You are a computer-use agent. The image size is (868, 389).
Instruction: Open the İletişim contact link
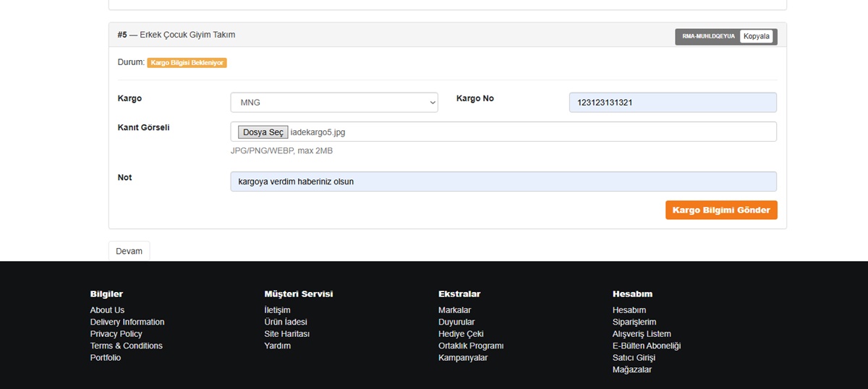click(x=277, y=310)
